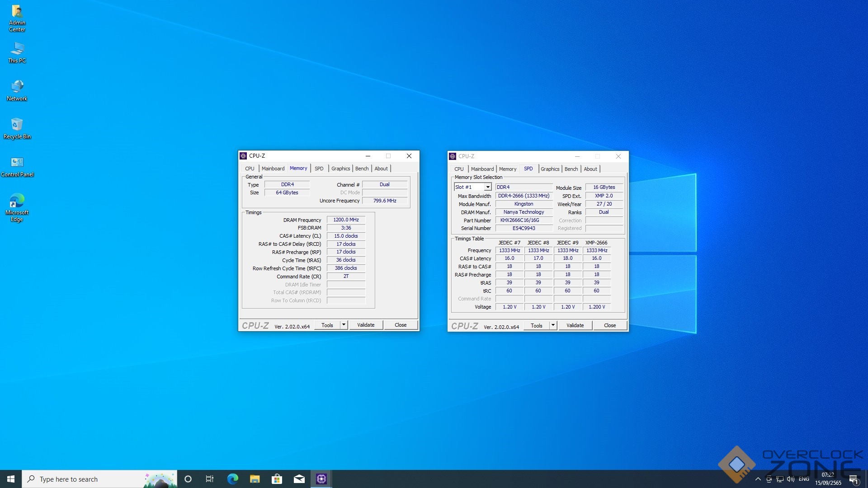The image size is (868, 488).
Task: Open the Control Panel desktop icon
Action: 17,166
